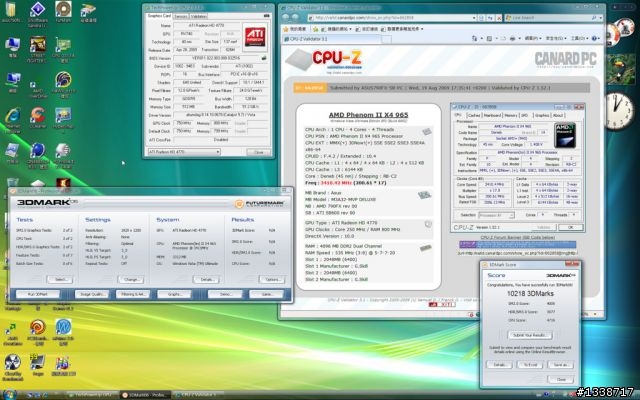This screenshot has width=640, height=400.
Task: Click the new tab button in browser
Action: click(x=387, y=39)
